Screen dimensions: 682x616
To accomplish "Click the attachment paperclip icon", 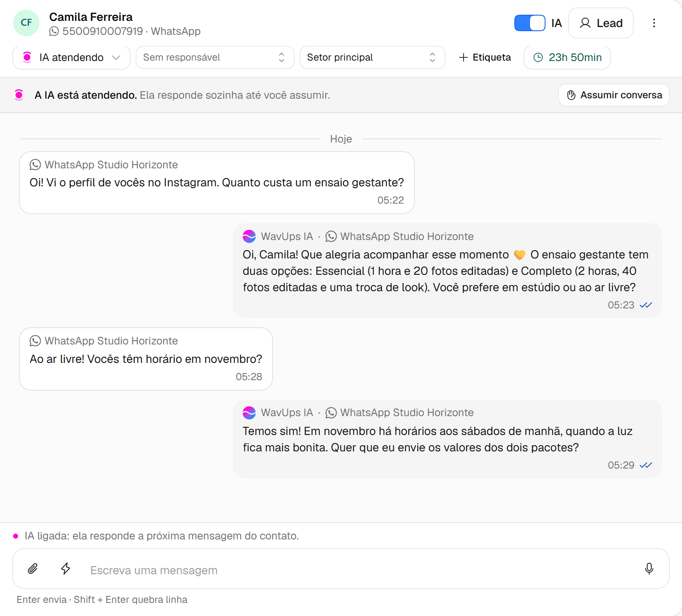I will [33, 568].
